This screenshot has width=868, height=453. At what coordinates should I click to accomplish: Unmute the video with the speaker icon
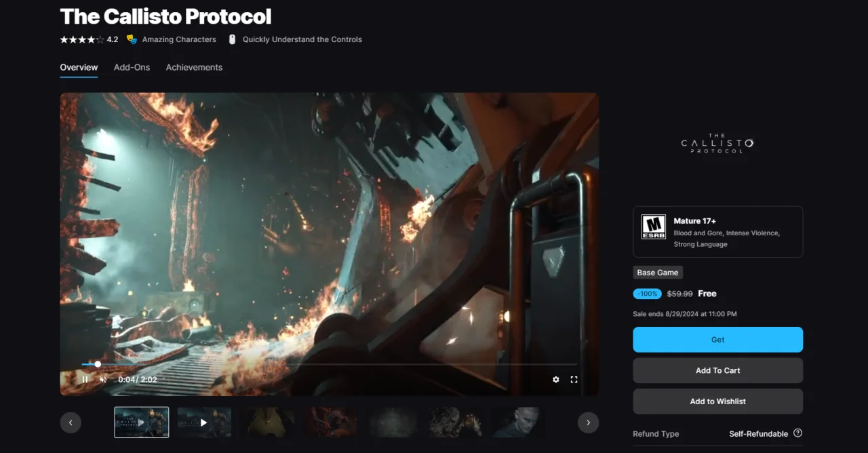tap(104, 380)
